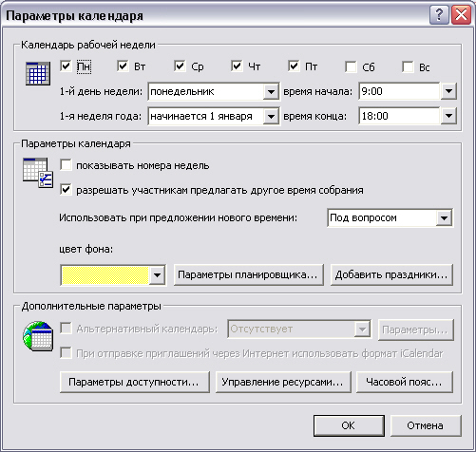Click Параметры планировщика button
This screenshot has height=452, width=476.
(x=249, y=274)
